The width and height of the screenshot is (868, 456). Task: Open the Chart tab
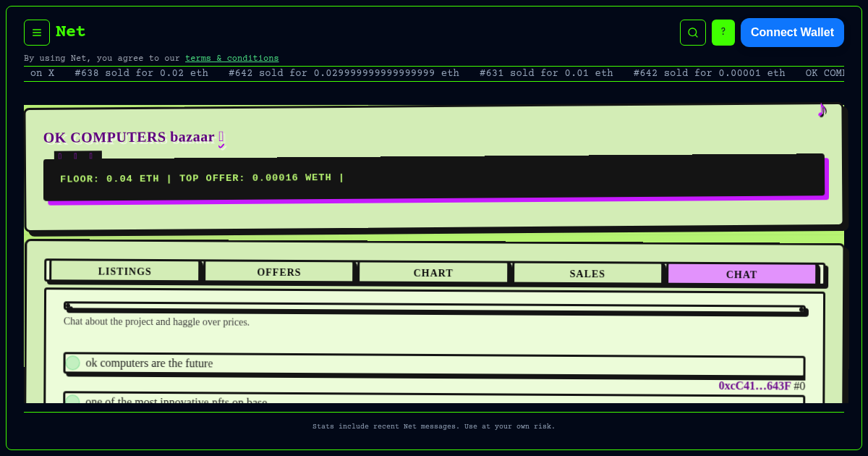click(x=433, y=273)
